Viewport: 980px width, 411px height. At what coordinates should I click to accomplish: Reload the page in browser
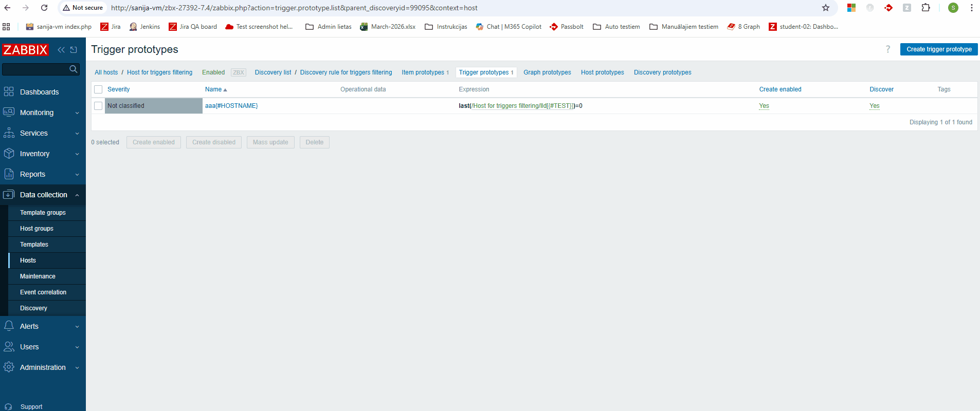(x=44, y=8)
